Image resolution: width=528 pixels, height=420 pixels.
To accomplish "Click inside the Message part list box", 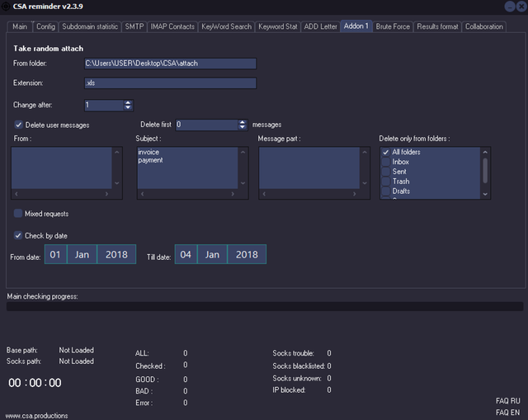I will tap(309, 168).
